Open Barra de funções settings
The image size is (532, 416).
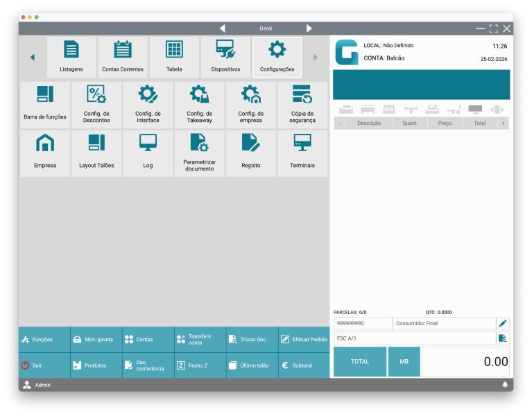(x=45, y=105)
